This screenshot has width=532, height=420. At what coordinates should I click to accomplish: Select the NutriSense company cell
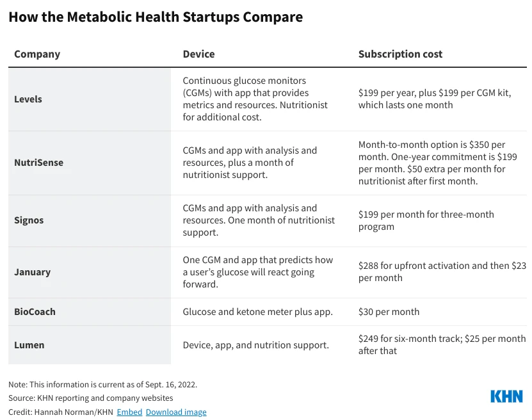(x=38, y=163)
